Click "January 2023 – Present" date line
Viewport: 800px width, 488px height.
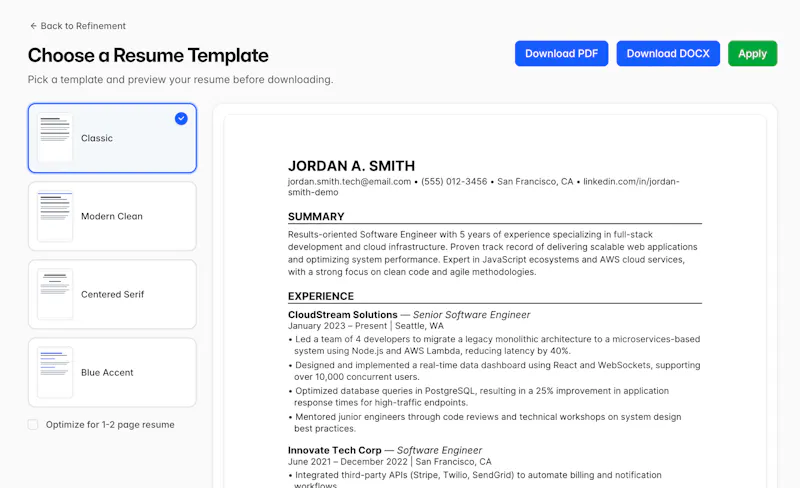click(x=337, y=326)
